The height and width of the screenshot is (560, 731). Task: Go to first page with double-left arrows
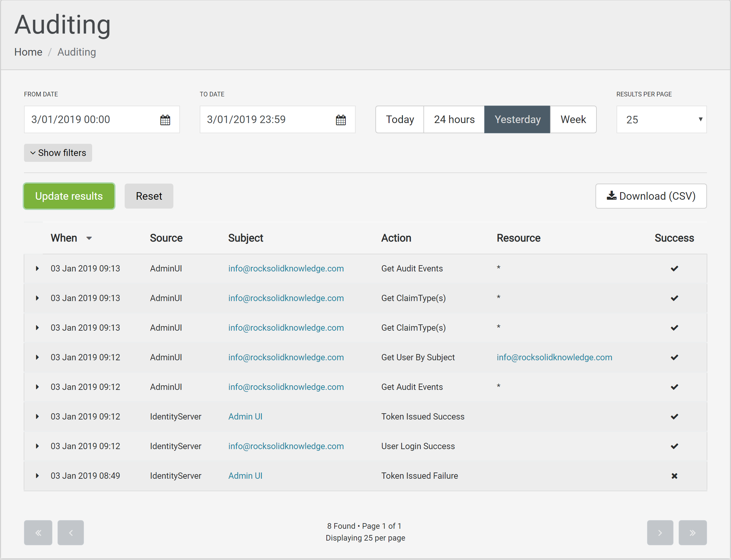tap(38, 533)
